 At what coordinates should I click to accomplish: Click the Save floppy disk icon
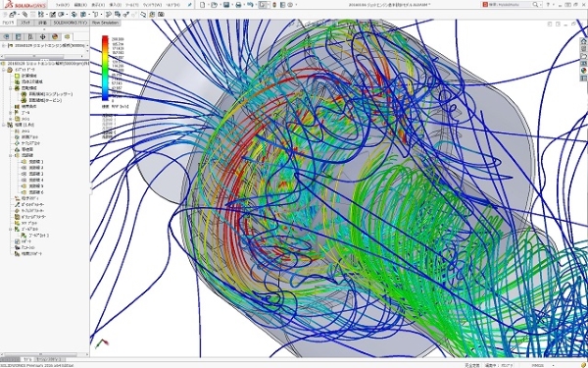(226, 5)
